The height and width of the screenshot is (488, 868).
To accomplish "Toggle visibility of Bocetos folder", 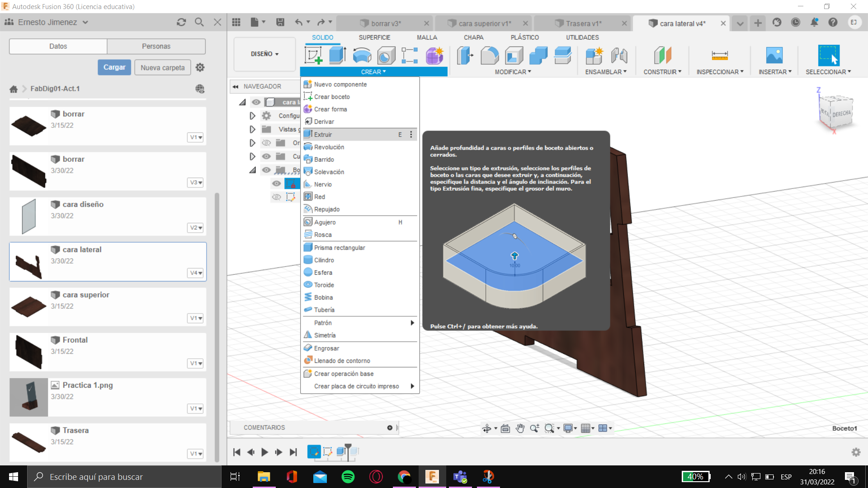I will (x=266, y=170).
